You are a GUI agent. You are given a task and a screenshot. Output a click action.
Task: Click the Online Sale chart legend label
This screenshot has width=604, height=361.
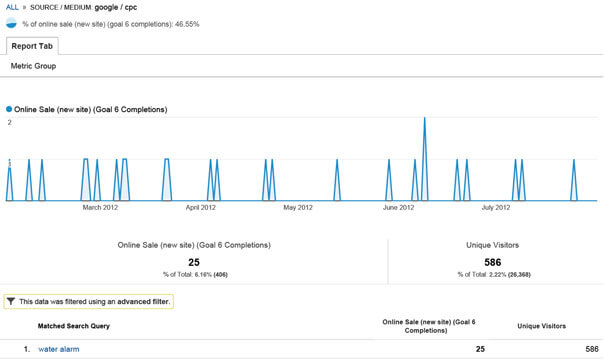click(91, 109)
